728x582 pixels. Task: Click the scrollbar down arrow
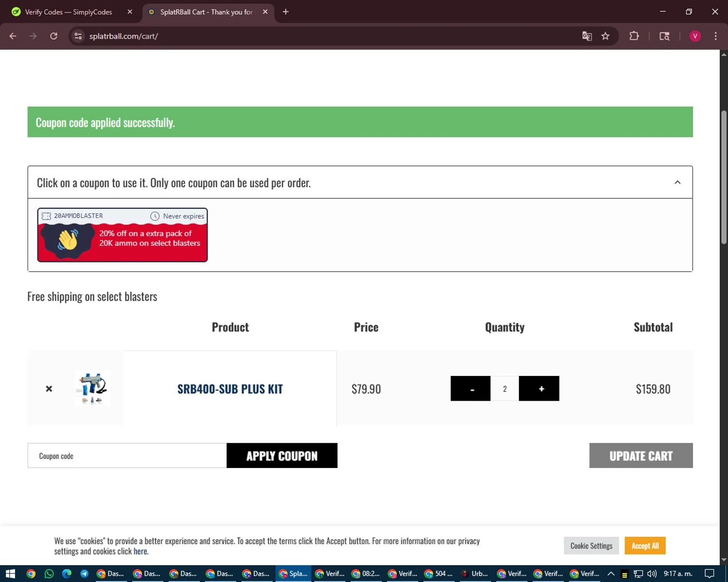point(724,560)
